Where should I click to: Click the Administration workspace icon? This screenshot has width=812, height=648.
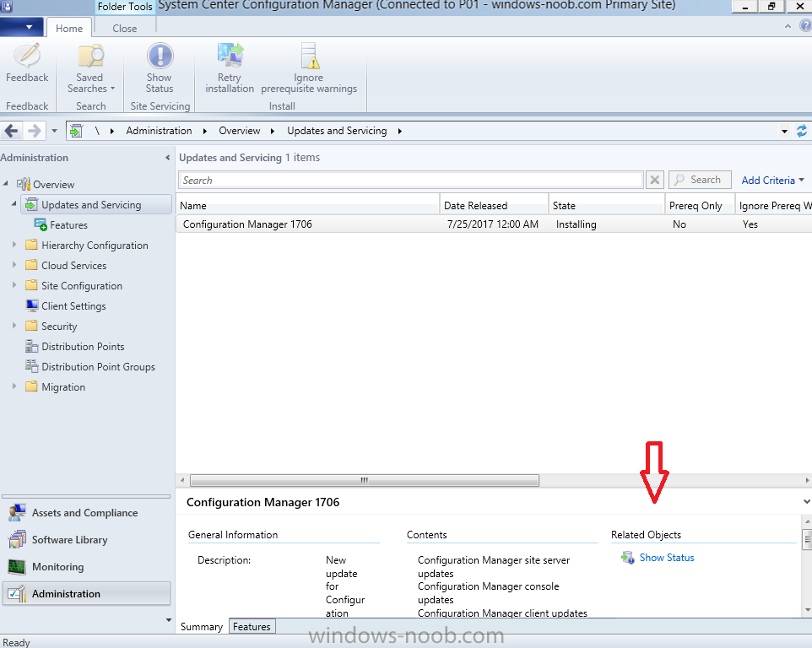click(17, 594)
